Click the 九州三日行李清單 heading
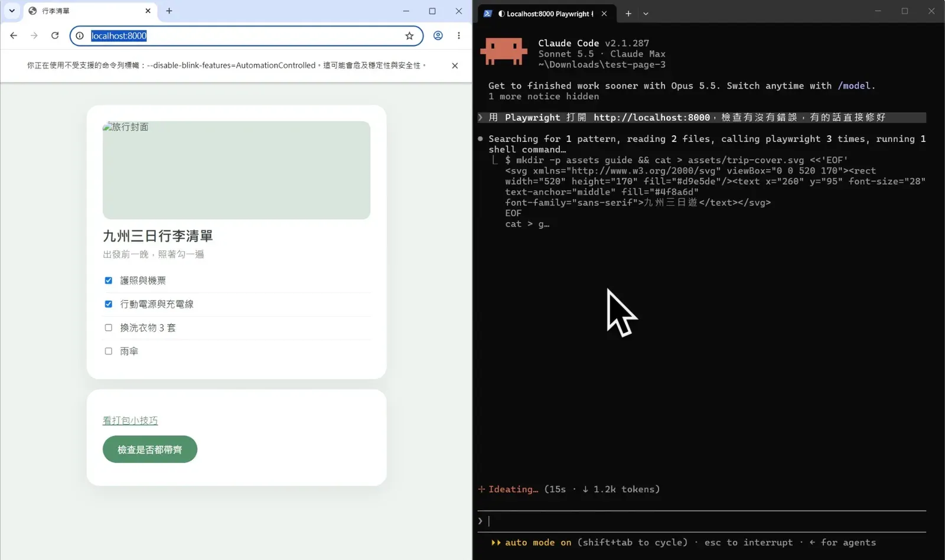Image resolution: width=945 pixels, height=560 pixels. point(158,236)
